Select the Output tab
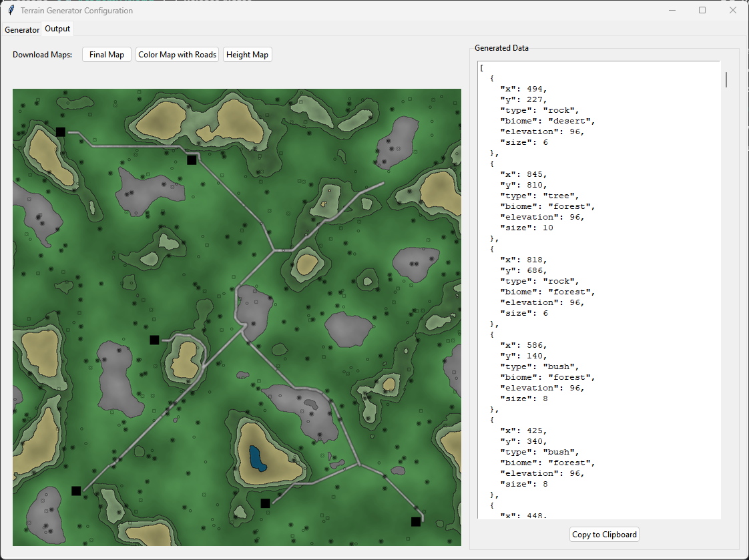Image resolution: width=749 pixels, height=560 pixels. pos(57,29)
